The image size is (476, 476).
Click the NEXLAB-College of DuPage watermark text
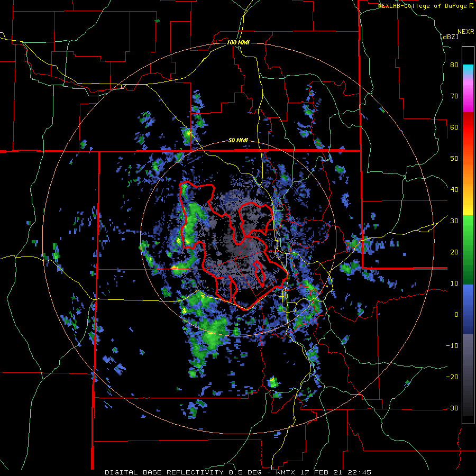point(423,6)
